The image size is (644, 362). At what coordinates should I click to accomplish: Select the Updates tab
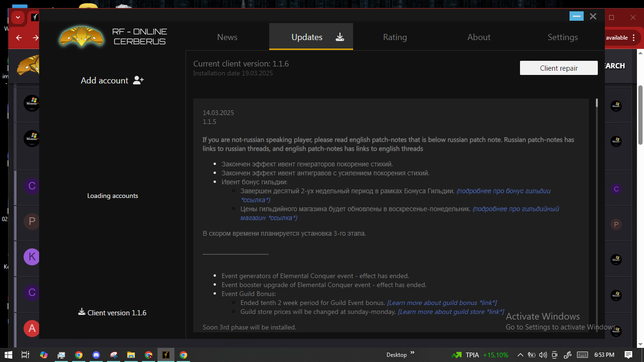click(x=311, y=37)
